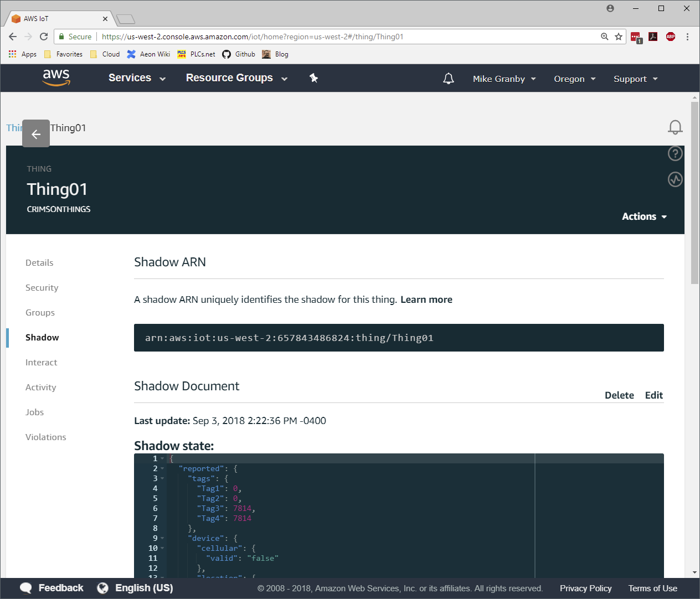Open the Favorites bookmark folder

pyautogui.click(x=63, y=54)
